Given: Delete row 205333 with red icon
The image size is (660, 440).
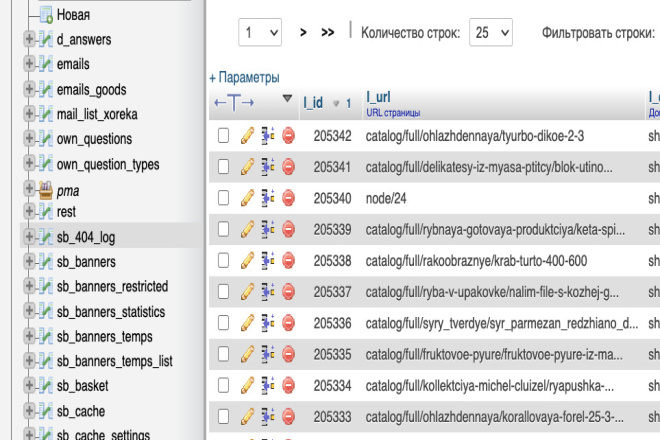Looking at the screenshot, I should pos(288,416).
